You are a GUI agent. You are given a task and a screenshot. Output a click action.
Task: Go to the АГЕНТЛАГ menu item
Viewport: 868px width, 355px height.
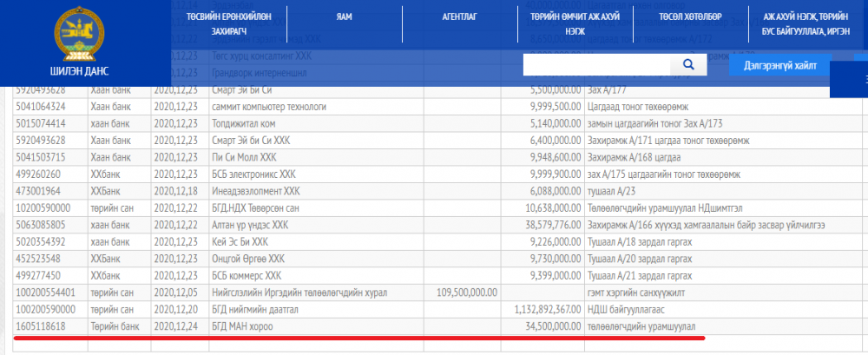[461, 16]
